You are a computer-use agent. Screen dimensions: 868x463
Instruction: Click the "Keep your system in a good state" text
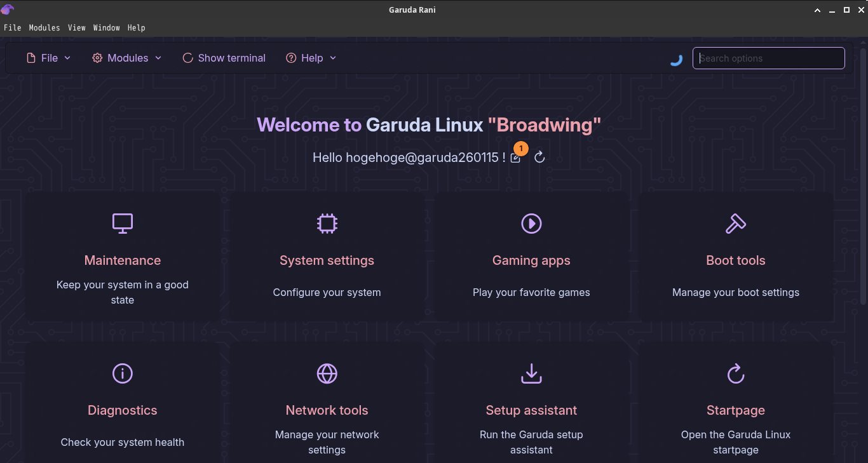tap(123, 292)
